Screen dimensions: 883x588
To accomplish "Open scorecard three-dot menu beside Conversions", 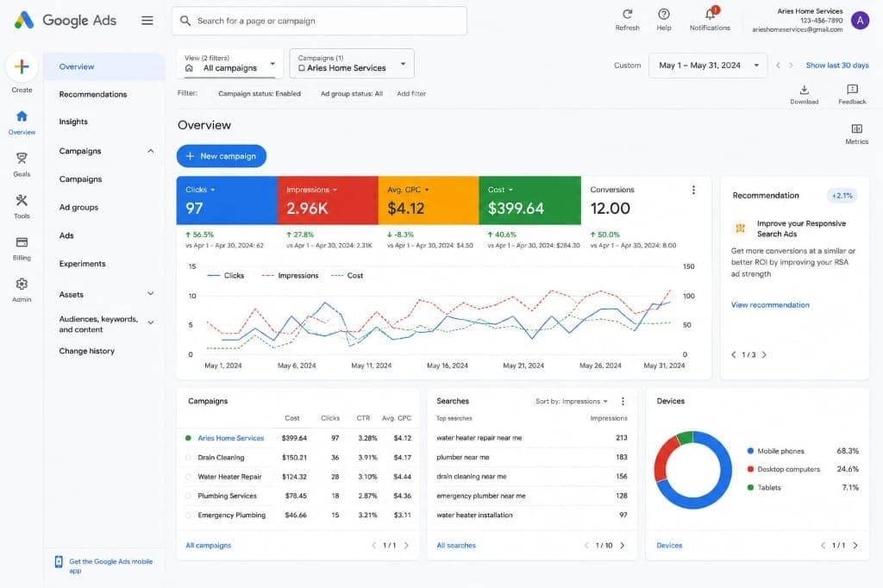I will click(x=693, y=191).
